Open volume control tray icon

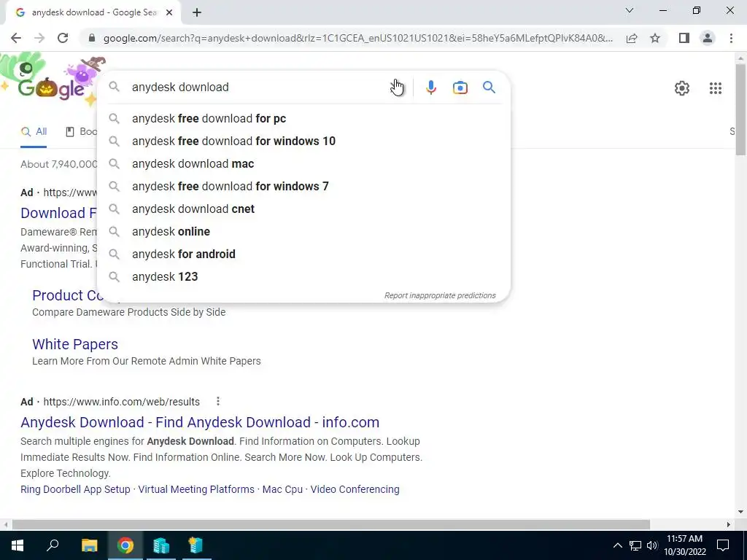(652, 545)
